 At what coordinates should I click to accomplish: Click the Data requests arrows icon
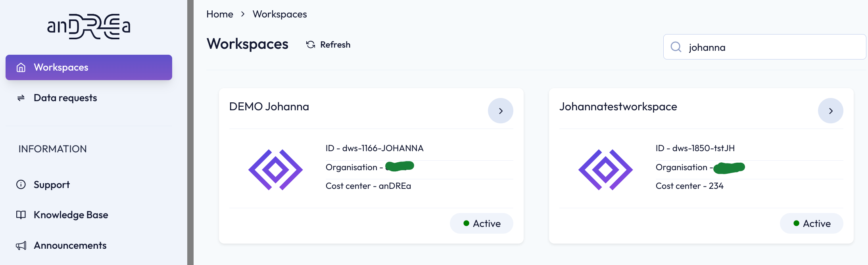pyautogui.click(x=21, y=98)
